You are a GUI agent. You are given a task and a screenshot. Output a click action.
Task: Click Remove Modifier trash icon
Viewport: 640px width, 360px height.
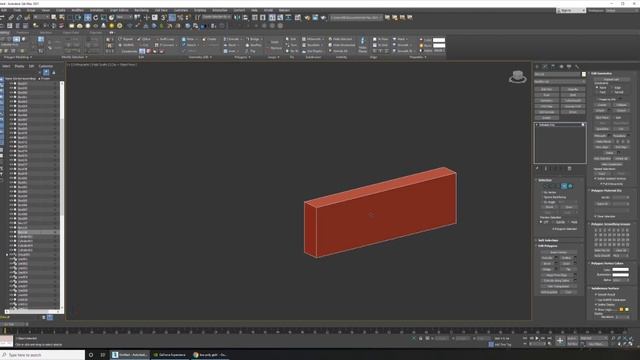pos(569,168)
